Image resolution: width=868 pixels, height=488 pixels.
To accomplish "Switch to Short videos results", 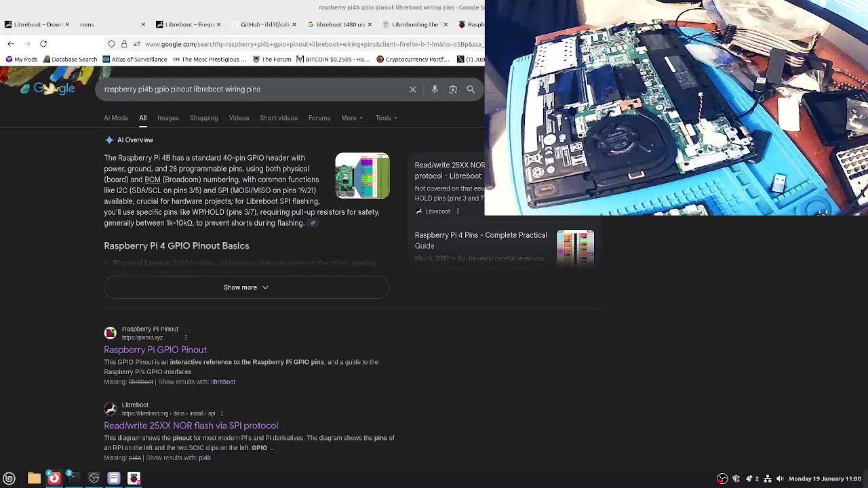I will [279, 118].
